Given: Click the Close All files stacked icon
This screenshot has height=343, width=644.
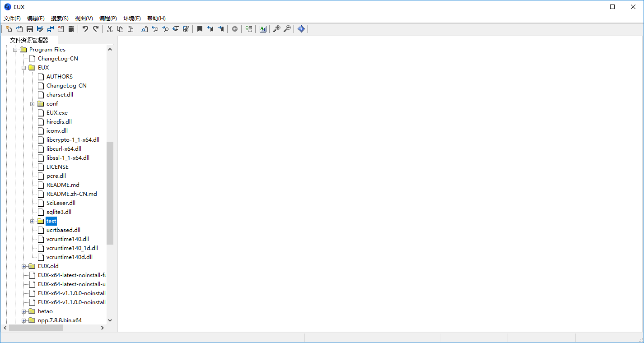Looking at the screenshot, I should pyautogui.click(x=71, y=29).
